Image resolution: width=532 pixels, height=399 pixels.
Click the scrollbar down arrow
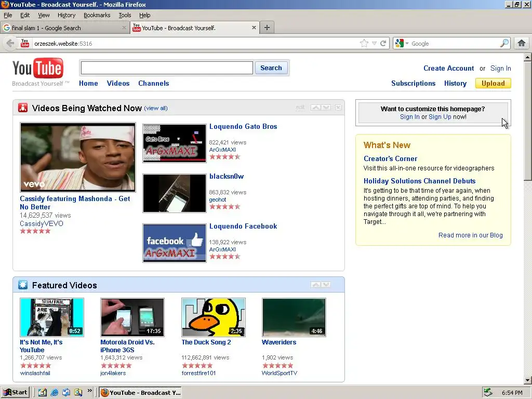click(528, 380)
